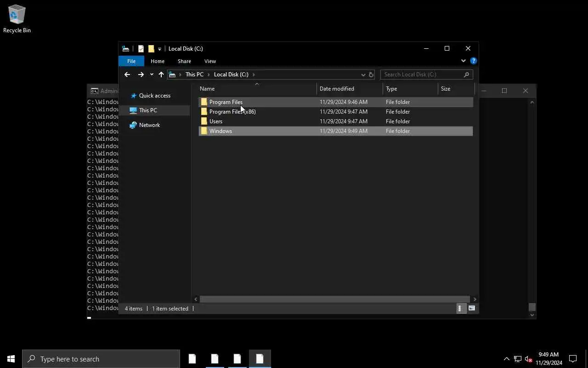588x368 pixels.
Task: Open the Recycle Bin desktop icon
Action: point(17,19)
